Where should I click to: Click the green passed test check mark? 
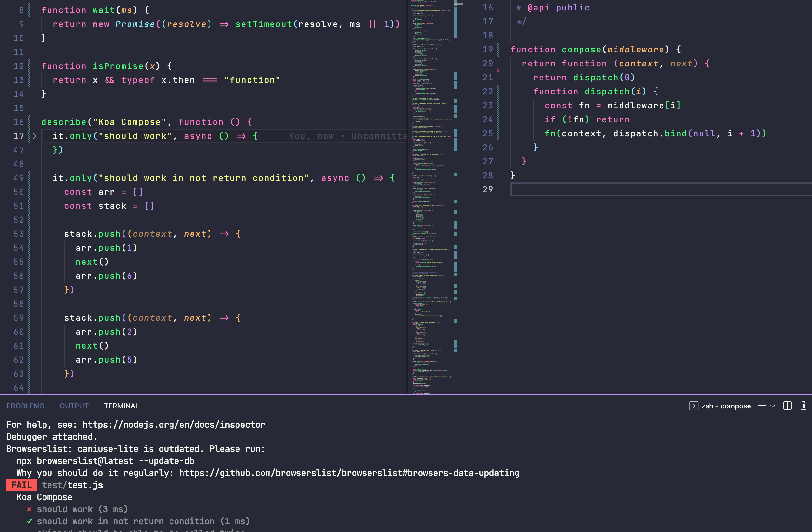(x=29, y=522)
